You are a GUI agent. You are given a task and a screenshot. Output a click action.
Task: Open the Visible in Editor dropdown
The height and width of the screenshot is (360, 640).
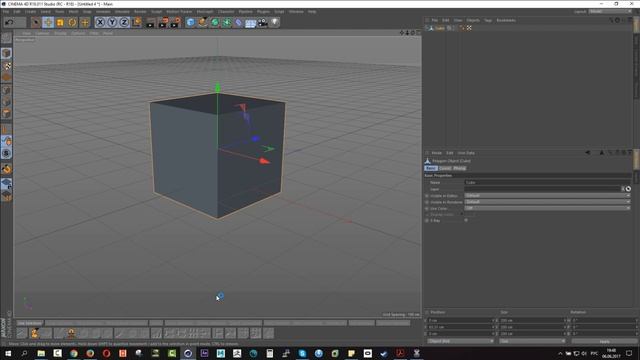(x=547, y=196)
